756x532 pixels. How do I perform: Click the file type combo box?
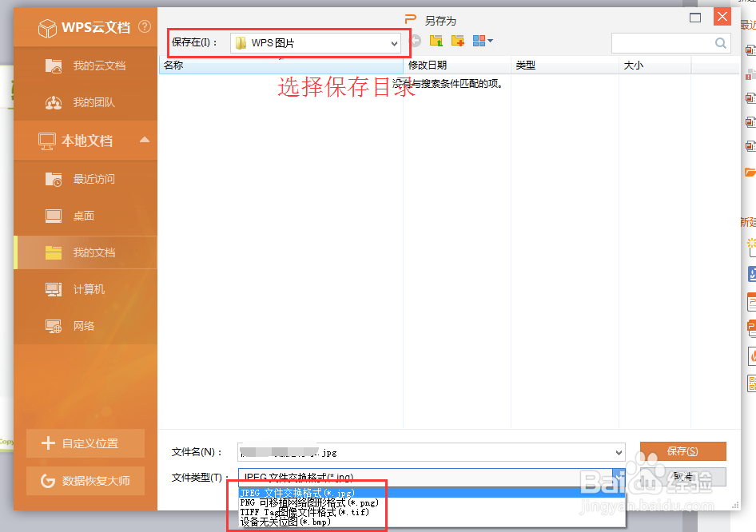tap(432, 477)
